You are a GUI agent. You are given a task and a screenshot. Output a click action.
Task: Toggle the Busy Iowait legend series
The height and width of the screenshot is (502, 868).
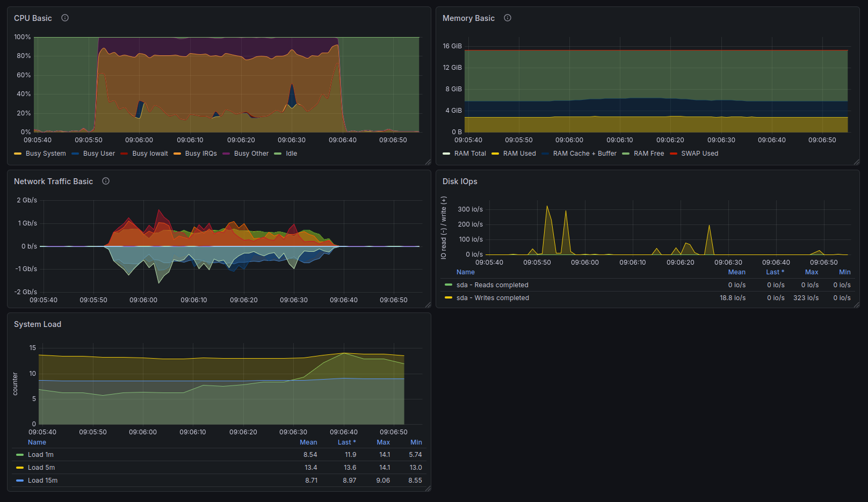pos(150,154)
